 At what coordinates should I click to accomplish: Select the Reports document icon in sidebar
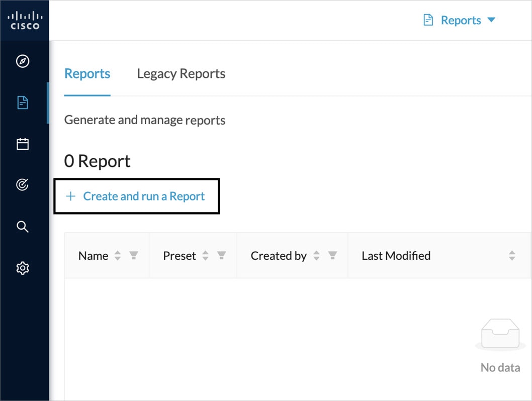(x=22, y=103)
